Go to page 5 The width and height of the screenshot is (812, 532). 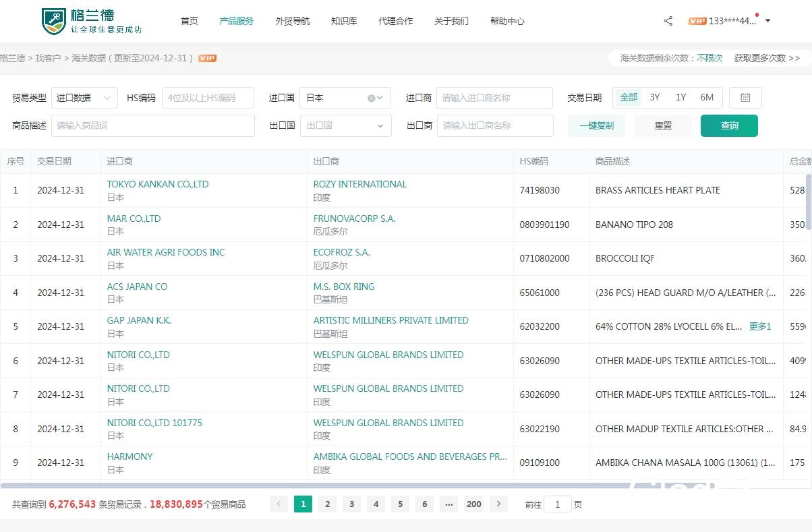401,504
